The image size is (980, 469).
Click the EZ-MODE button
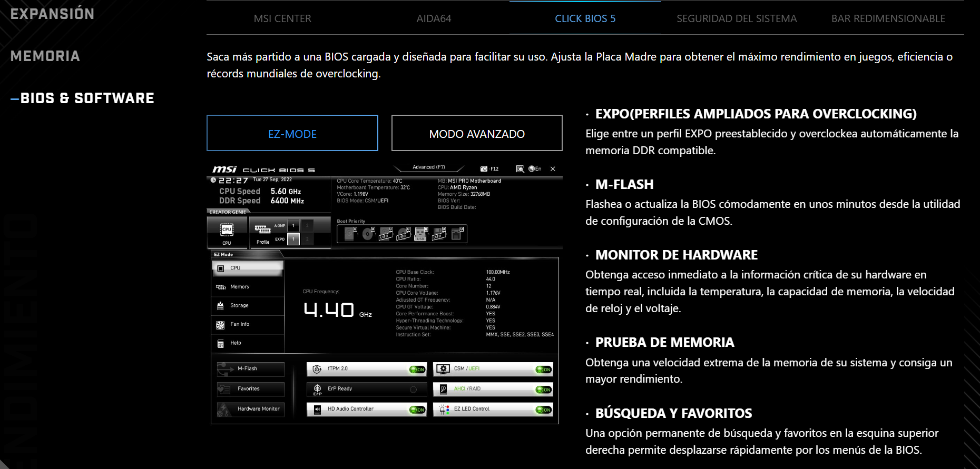(x=292, y=133)
